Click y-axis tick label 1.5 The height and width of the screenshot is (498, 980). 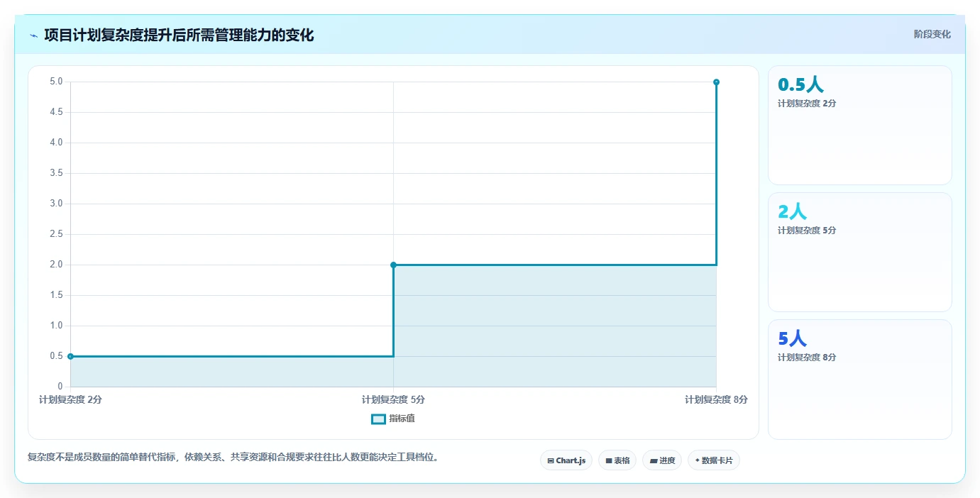click(x=56, y=295)
